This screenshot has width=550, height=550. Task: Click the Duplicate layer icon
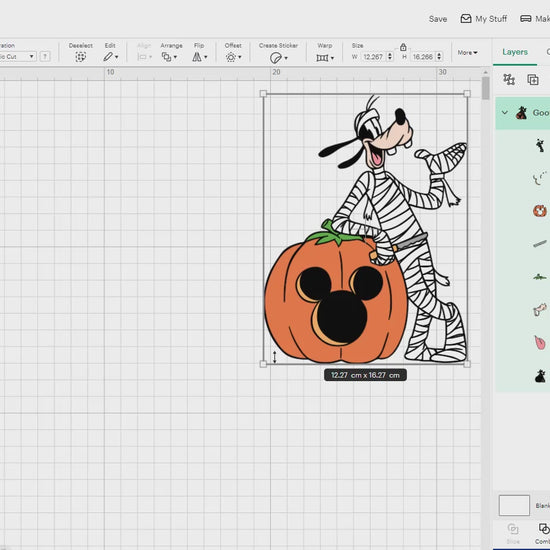[533, 80]
